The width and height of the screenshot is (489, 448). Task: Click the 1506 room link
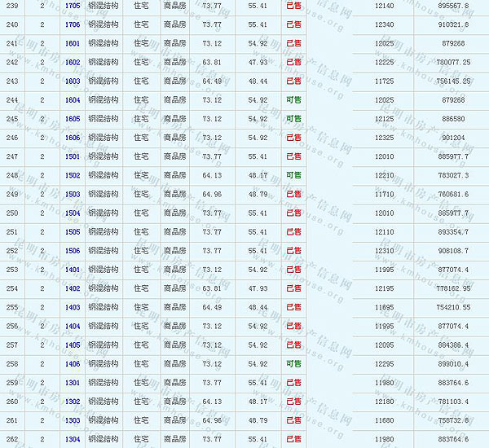(x=73, y=251)
